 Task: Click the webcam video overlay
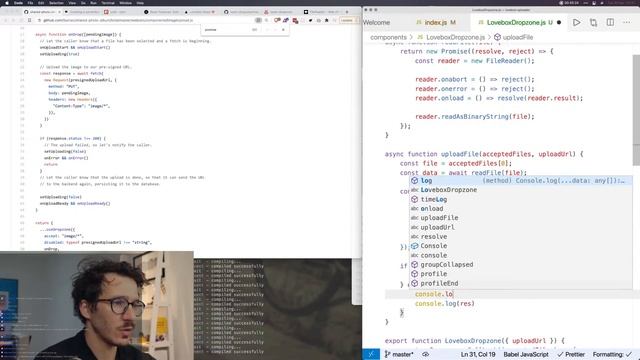(97, 305)
